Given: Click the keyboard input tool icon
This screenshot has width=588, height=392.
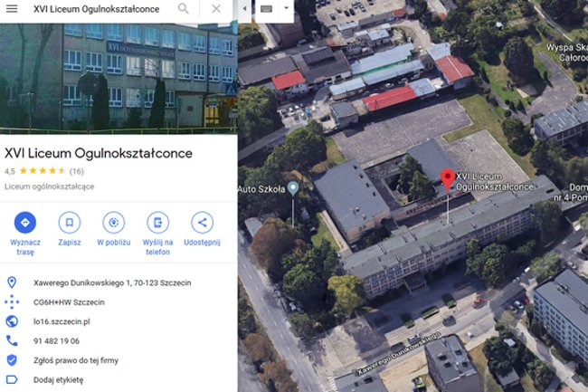Looking at the screenshot, I should click(266, 9).
